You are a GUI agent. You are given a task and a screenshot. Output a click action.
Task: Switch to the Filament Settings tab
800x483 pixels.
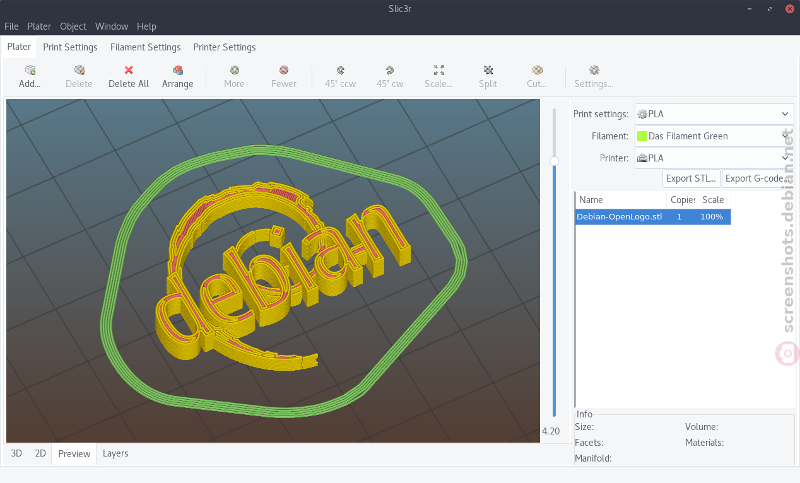[x=145, y=47]
